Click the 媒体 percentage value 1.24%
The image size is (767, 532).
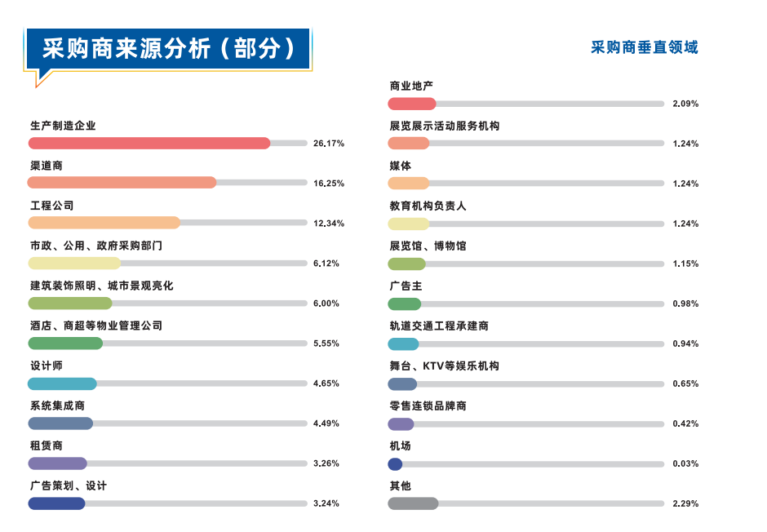pyautogui.click(x=685, y=184)
